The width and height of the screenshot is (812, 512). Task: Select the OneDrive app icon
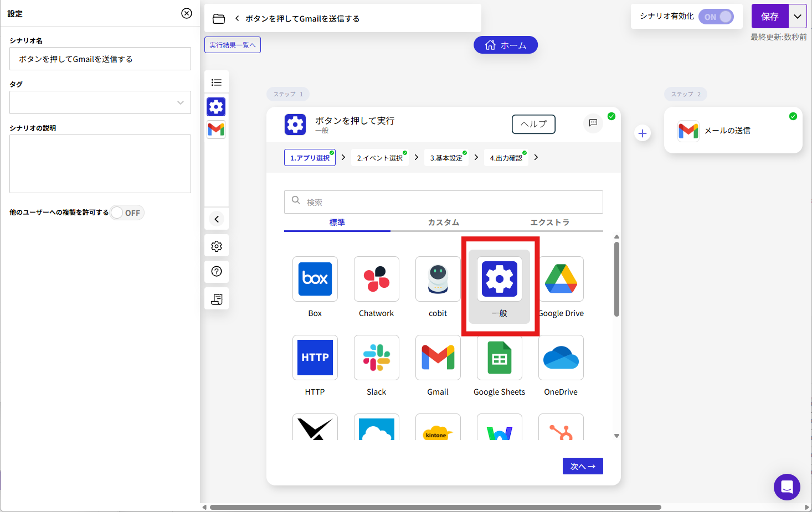pos(561,357)
